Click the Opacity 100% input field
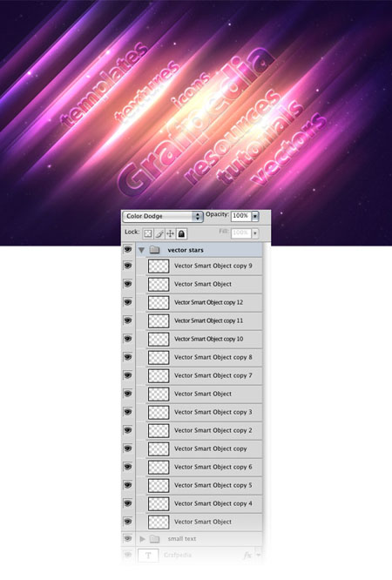The height and width of the screenshot is (580, 392). point(240,216)
